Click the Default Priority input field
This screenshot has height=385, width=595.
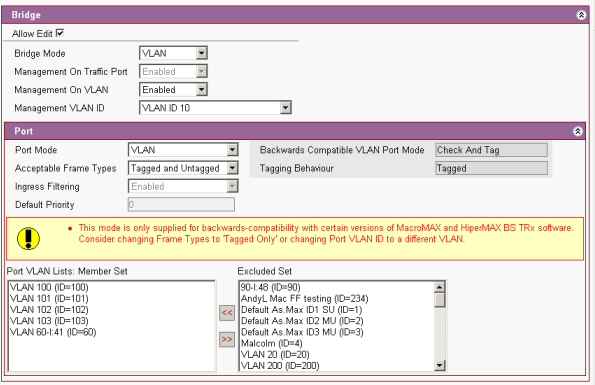coord(181,204)
